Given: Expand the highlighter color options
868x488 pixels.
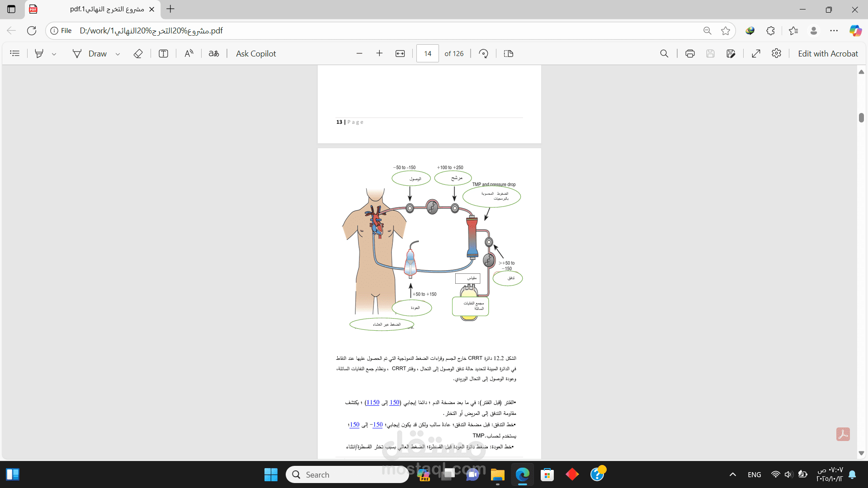Looking at the screenshot, I should (54, 53).
